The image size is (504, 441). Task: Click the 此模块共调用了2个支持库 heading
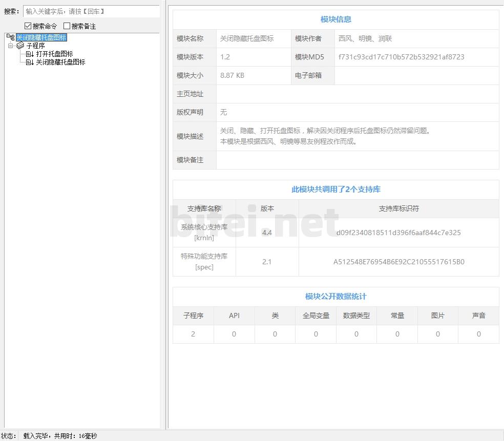tap(335, 190)
